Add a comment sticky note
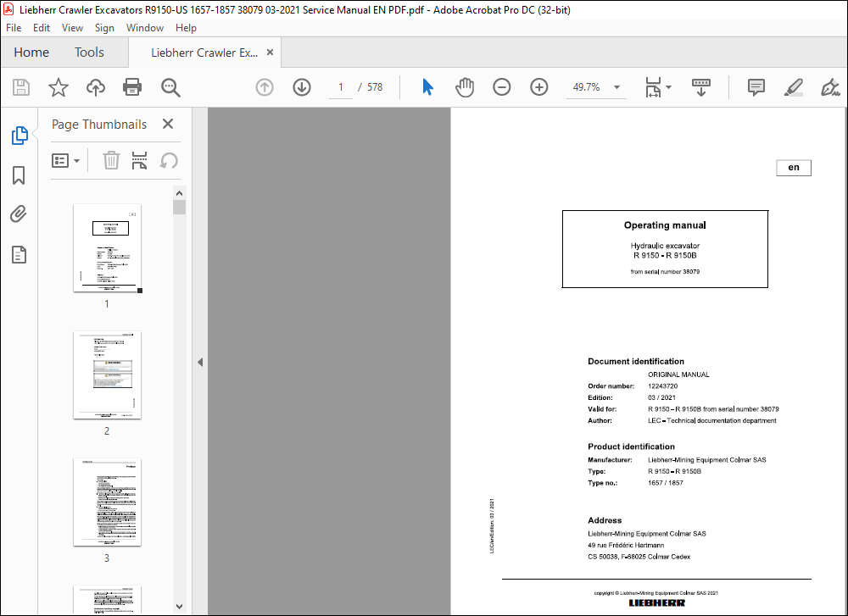 point(756,87)
